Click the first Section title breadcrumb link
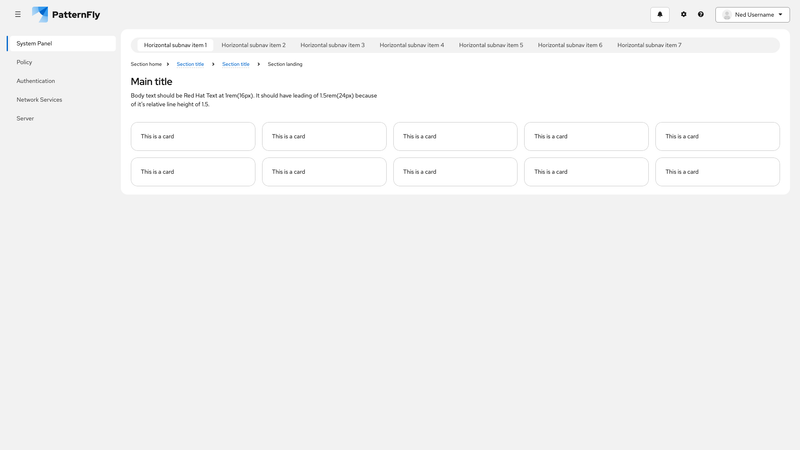800x450 pixels. tap(190, 64)
